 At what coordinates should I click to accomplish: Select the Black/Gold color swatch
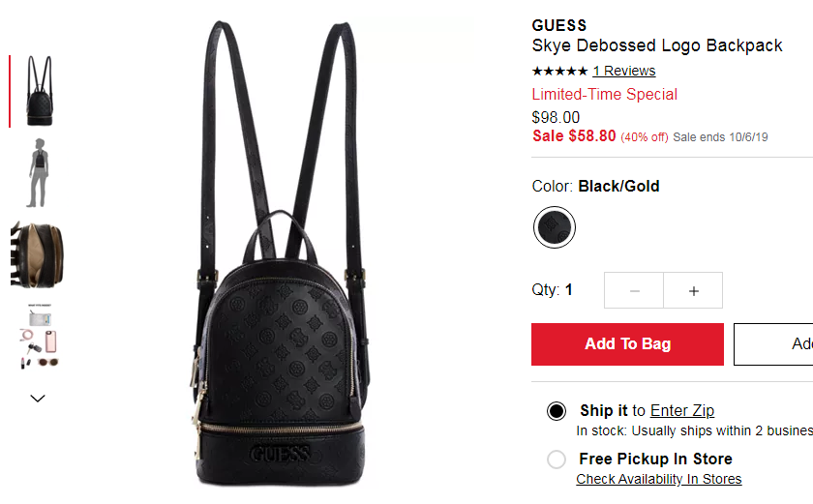[x=555, y=227]
